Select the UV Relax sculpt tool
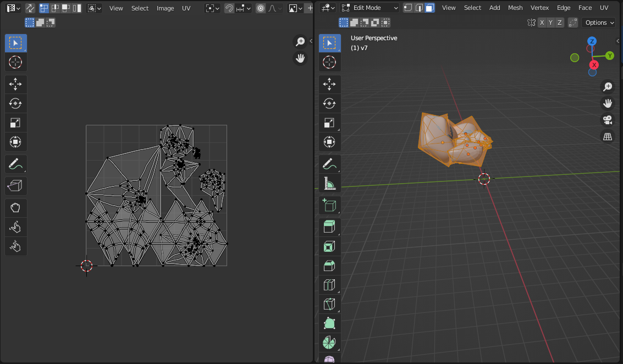 coord(15,227)
